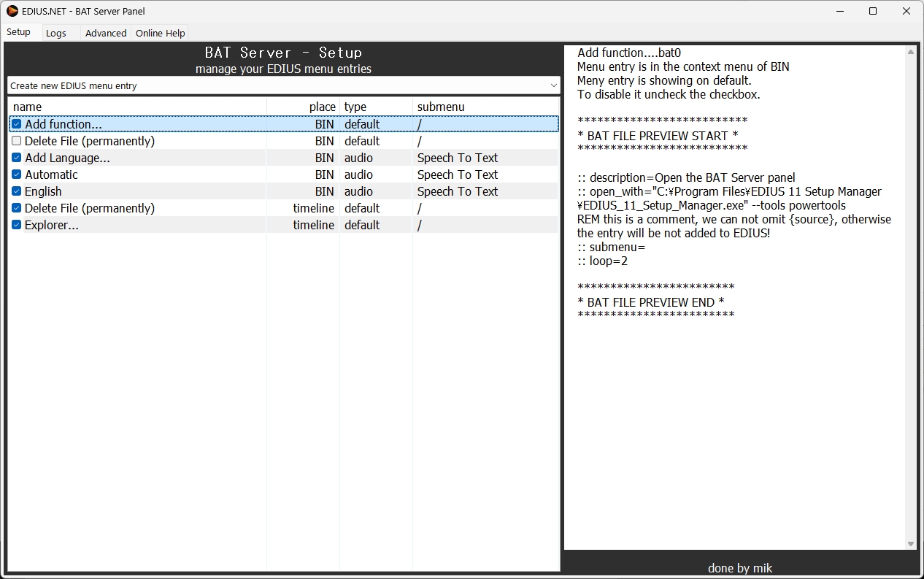Click the type column header
924x579 pixels.
(x=376, y=107)
